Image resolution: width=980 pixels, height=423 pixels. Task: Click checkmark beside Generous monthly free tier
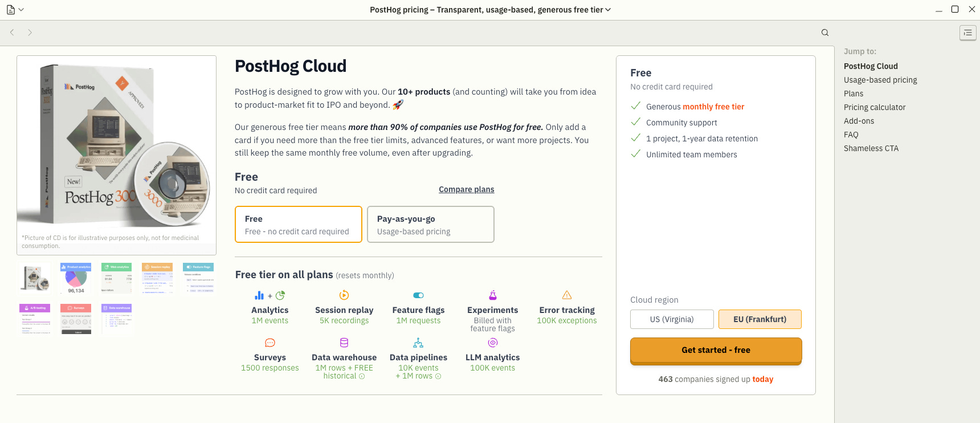tap(636, 106)
